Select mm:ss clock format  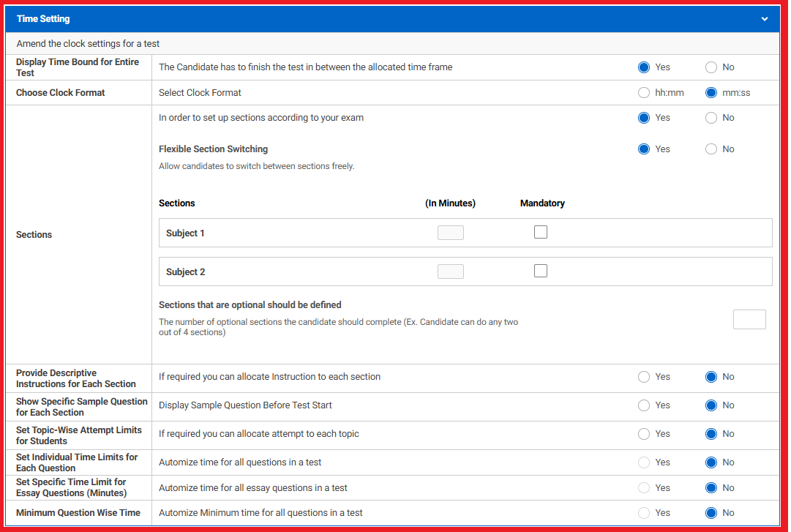tap(711, 93)
